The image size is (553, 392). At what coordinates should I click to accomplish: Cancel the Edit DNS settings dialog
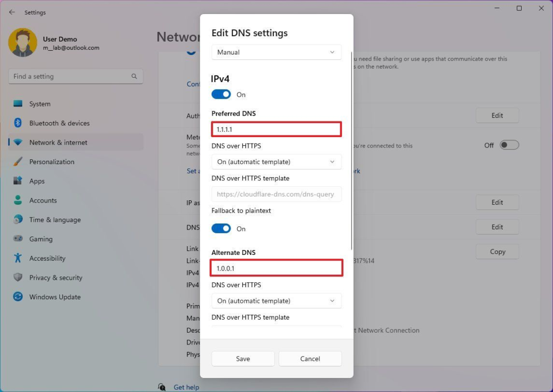coord(310,359)
